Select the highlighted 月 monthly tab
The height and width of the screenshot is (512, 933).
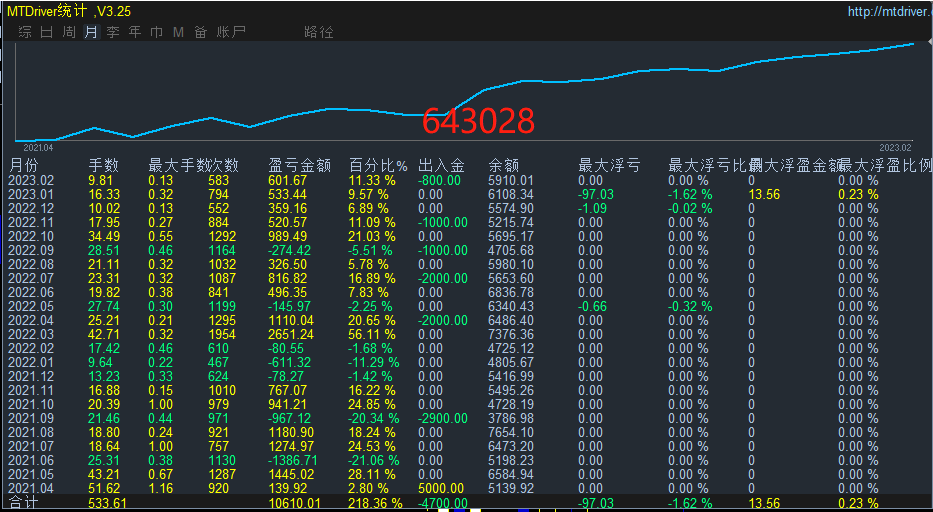tap(91, 32)
